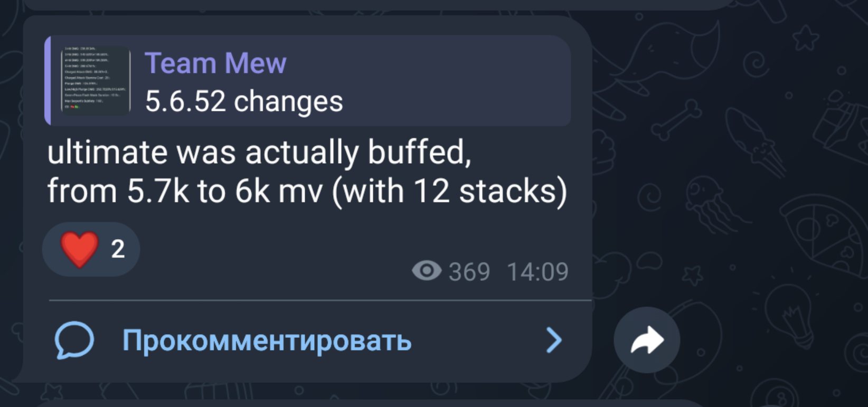868x407 pixels.
Task: Click the right chevron in comment row
Action: pyautogui.click(x=554, y=340)
